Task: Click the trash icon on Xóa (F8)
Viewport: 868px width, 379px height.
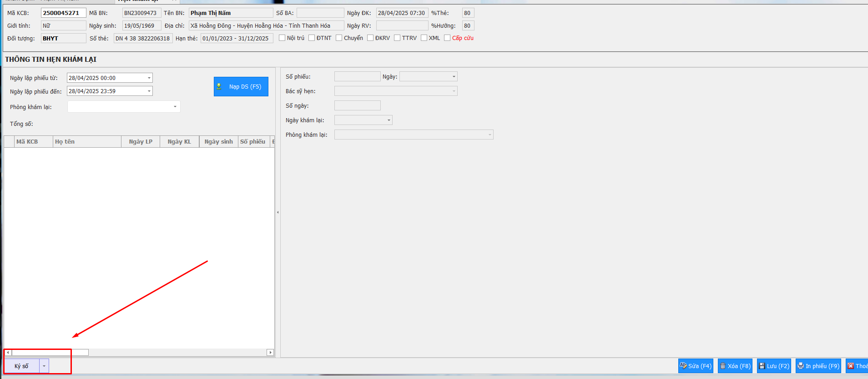Action: (723, 366)
